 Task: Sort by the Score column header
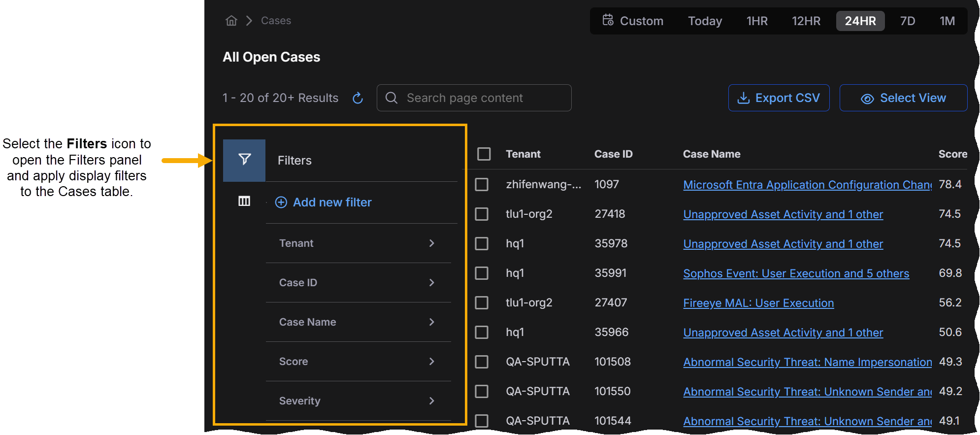pos(952,154)
